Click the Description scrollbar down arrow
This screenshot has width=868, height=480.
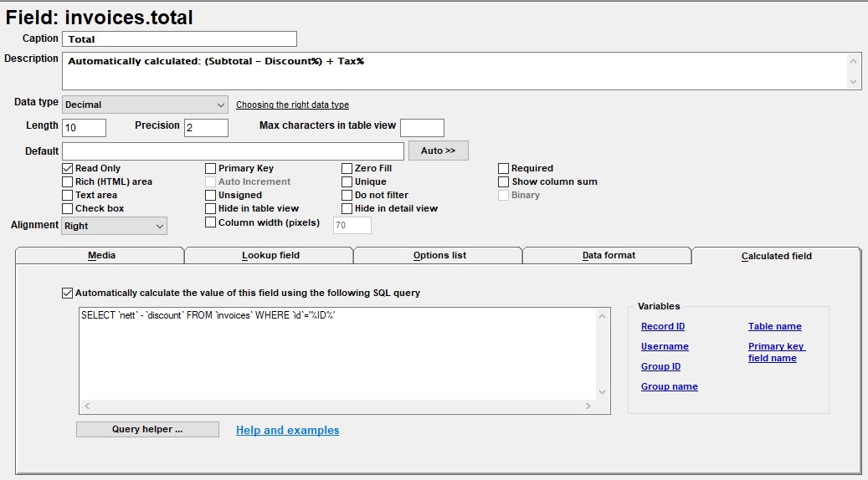pyautogui.click(x=853, y=82)
